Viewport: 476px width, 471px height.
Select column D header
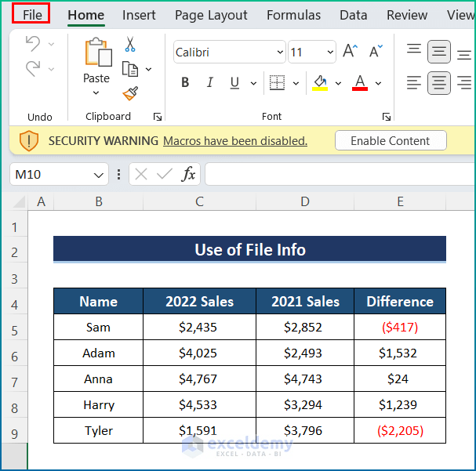point(305,201)
